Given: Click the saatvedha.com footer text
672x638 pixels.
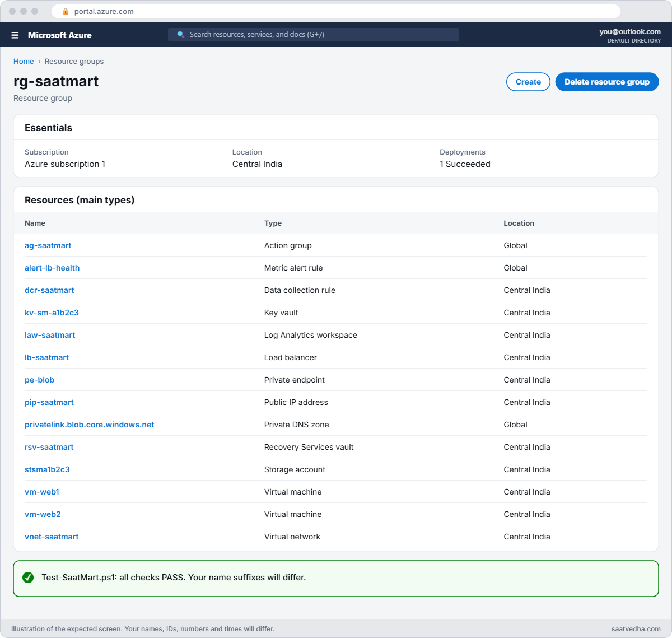Looking at the screenshot, I should 636,629.
